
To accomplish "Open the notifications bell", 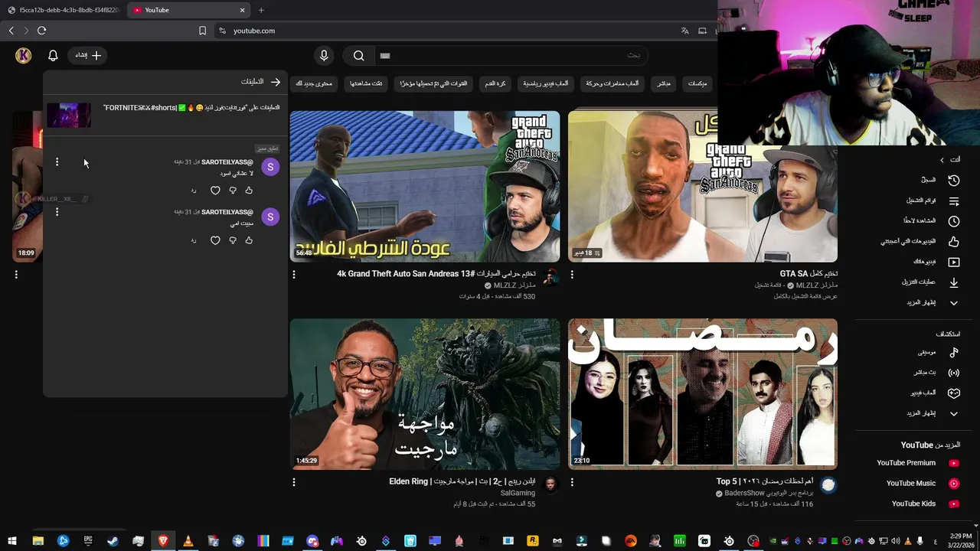I will coord(53,55).
